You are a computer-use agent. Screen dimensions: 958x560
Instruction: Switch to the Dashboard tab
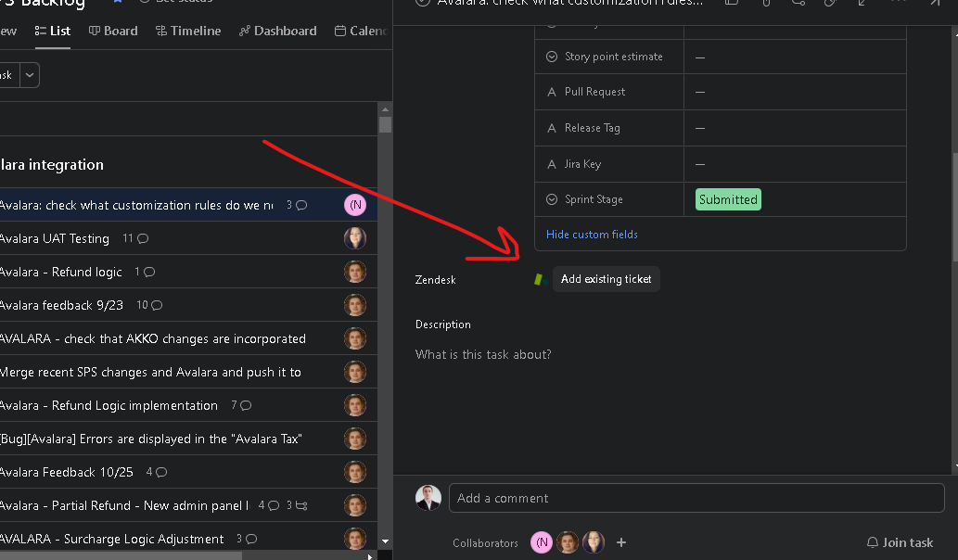pos(278,31)
